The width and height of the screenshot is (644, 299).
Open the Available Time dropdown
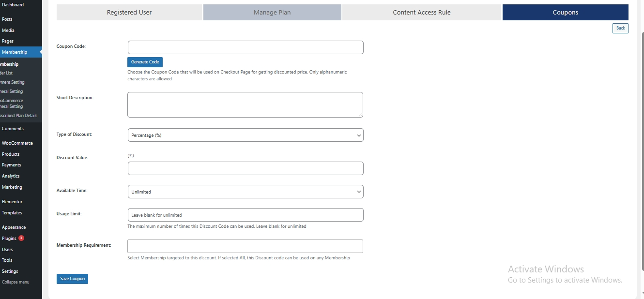(245, 192)
